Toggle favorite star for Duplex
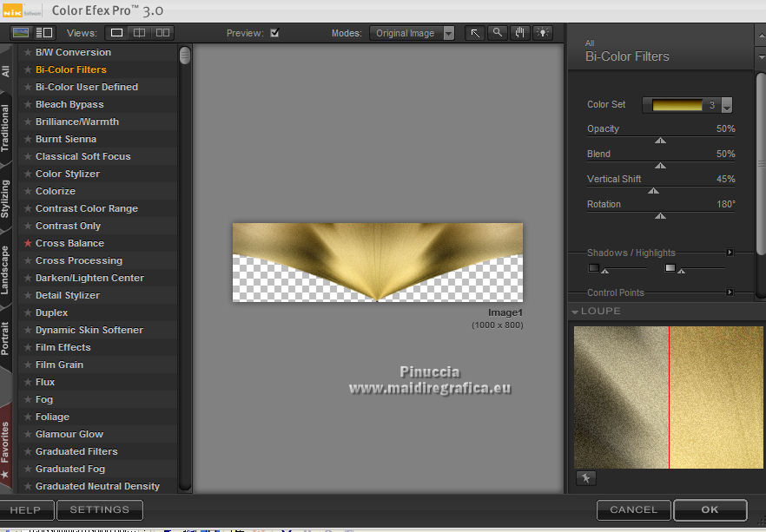 28,312
